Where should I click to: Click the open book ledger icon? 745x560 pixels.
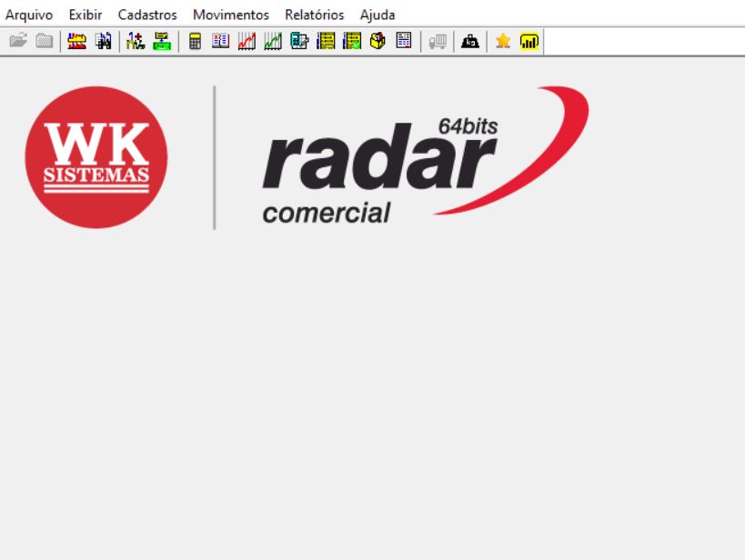220,41
